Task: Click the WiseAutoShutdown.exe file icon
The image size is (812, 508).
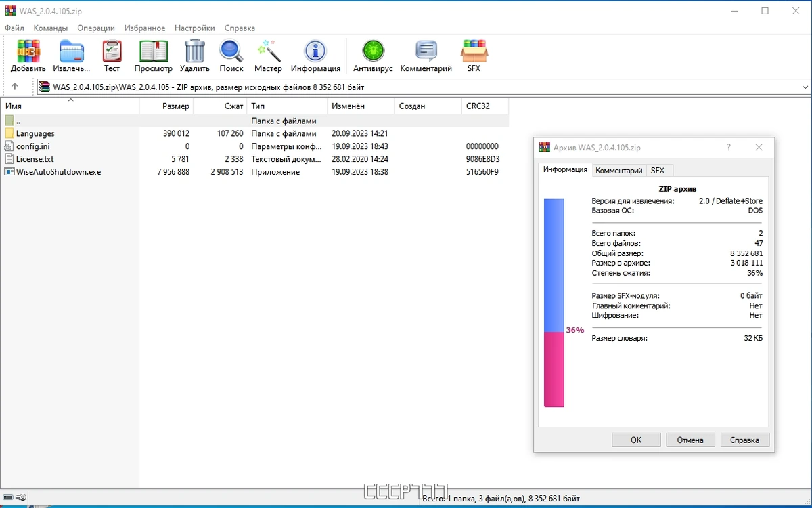Action: [x=9, y=172]
